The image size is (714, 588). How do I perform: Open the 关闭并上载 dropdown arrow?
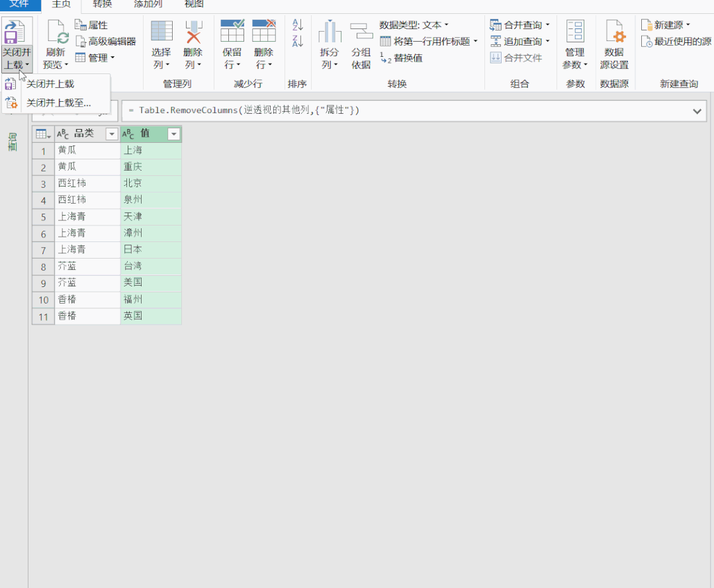coord(27,65)
